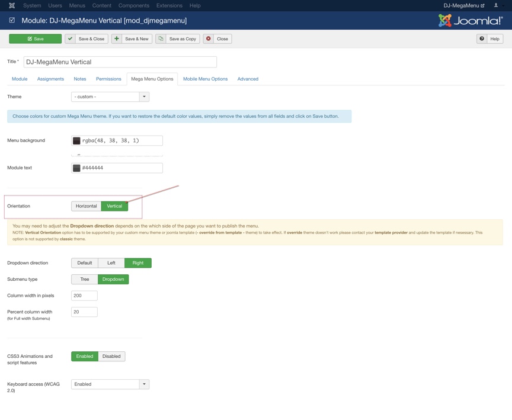Open the Theme dropdown
This screenshot has width=512, height=420.
(x=110, y=97)
